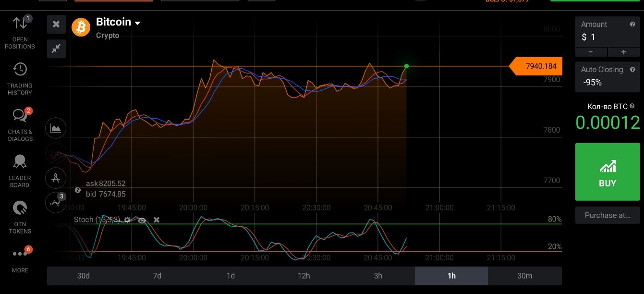Screen dimensions: 644x294
Task: Select the 12h time range
Action: pos(304,276)
